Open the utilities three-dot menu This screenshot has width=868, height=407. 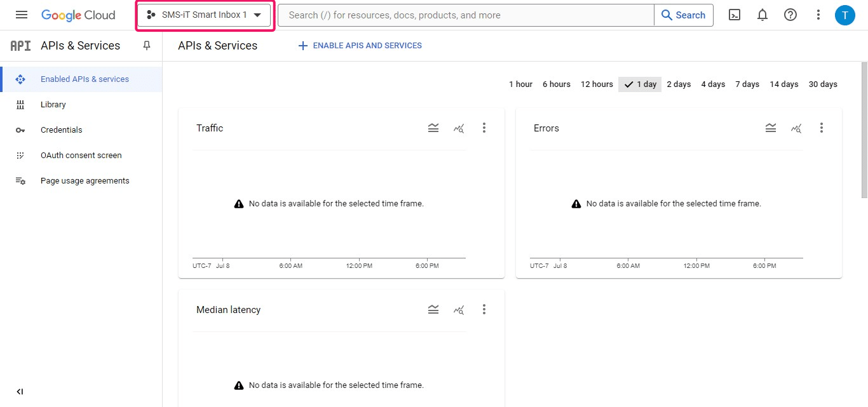[818, 14]
